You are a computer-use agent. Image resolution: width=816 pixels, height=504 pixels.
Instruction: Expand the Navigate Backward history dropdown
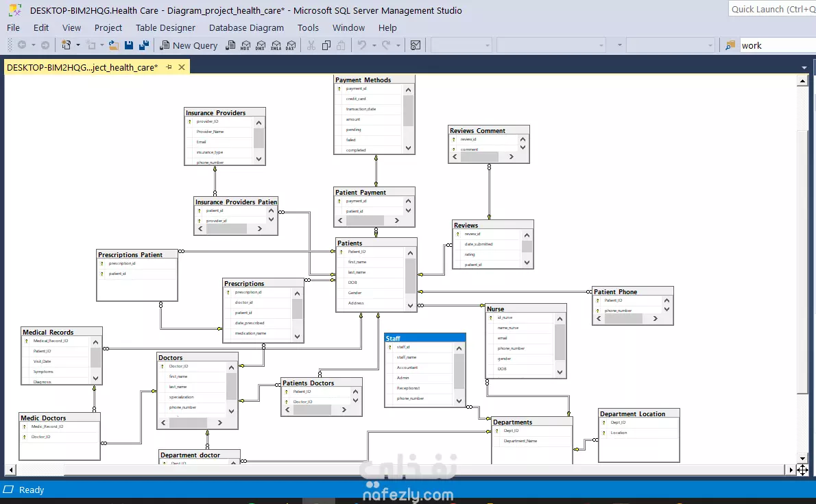click(x=34, y=45)
